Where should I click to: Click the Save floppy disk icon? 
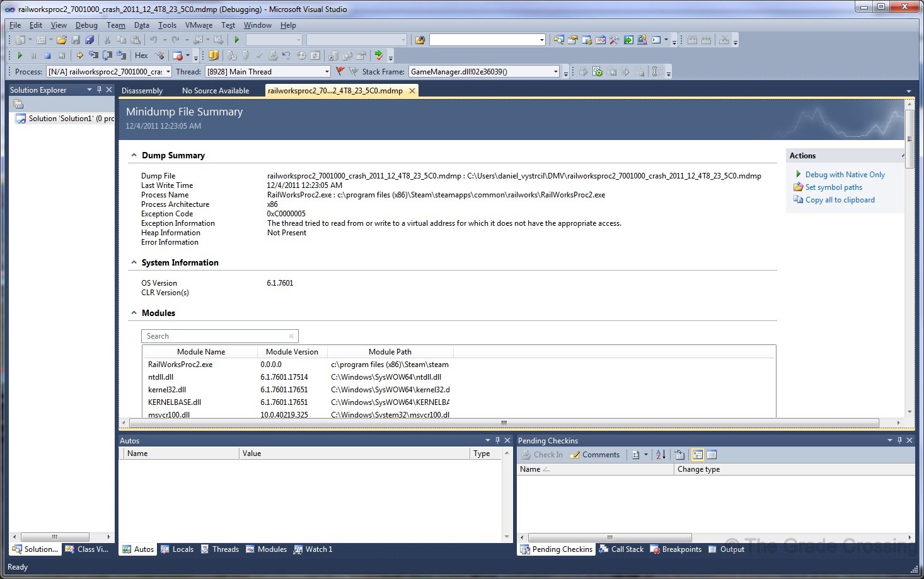[76, 40]
